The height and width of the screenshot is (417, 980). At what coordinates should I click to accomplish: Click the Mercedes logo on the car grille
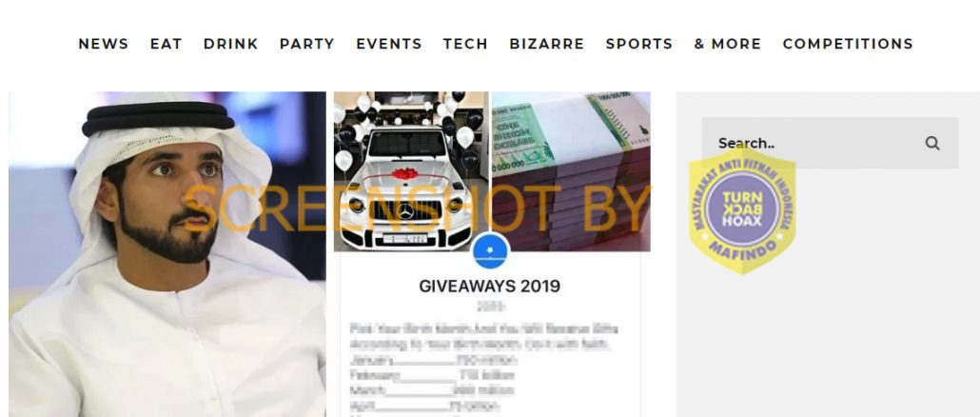point(405,211)
